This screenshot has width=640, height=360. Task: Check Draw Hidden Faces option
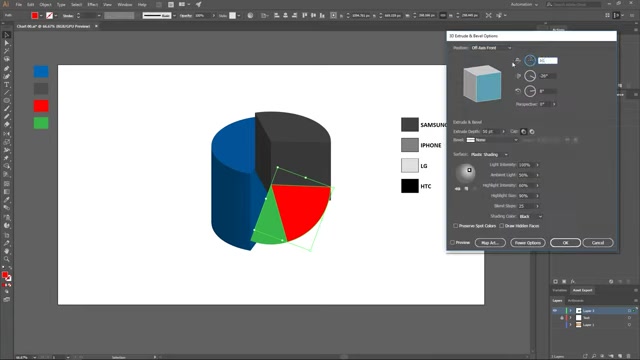click(x=502, y=226)
